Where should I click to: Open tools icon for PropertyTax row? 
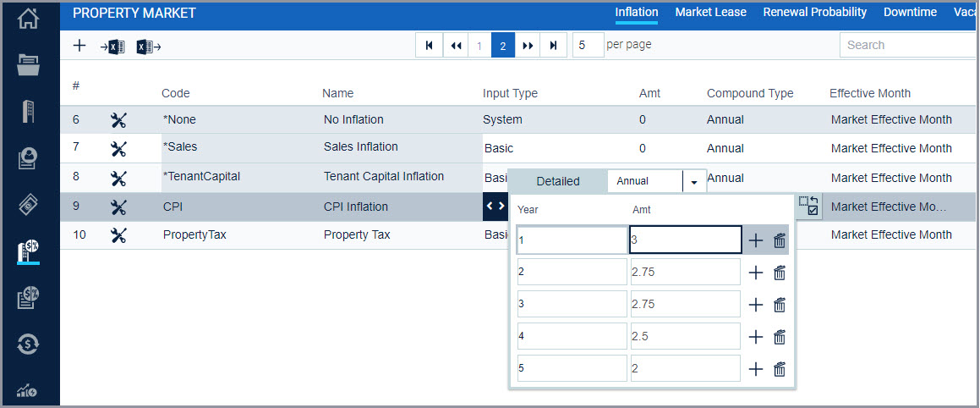pos(118,235)
